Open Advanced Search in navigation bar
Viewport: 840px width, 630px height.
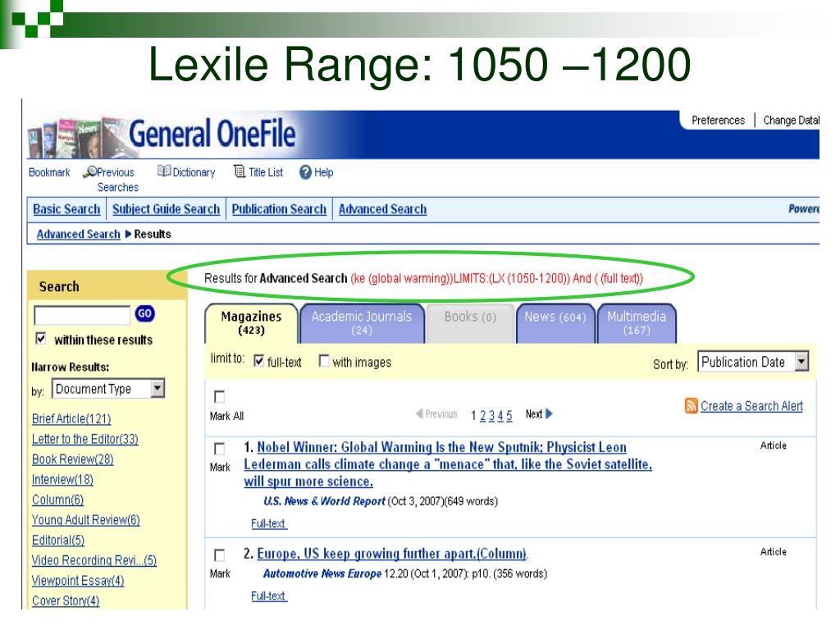[x=382, y=209]
